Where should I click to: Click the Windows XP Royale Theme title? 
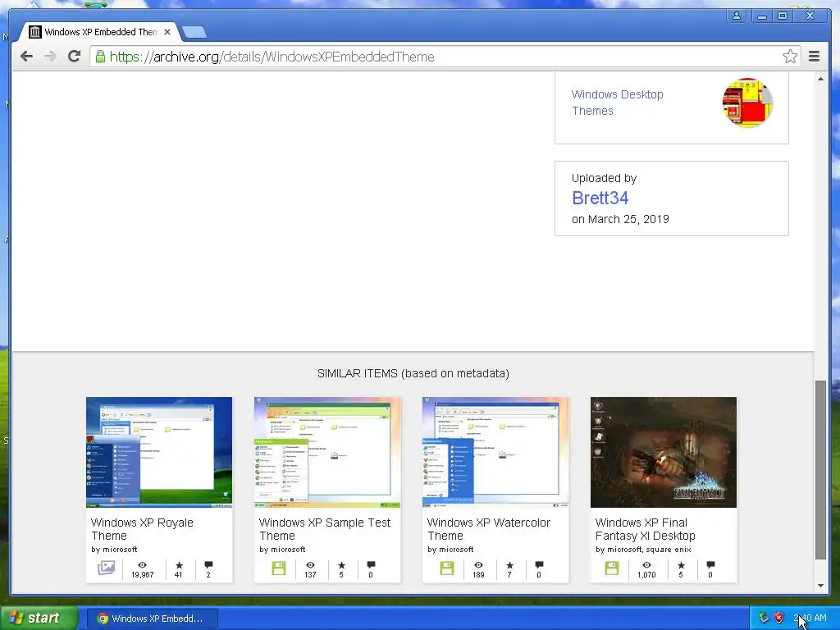pos(142,529)
